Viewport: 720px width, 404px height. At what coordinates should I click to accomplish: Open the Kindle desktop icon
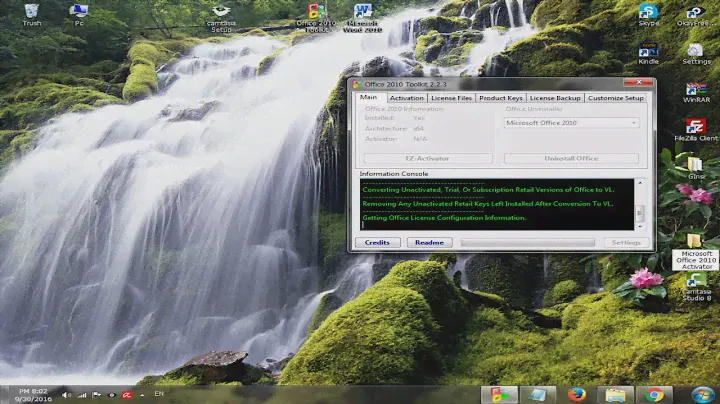coord(648,52)
